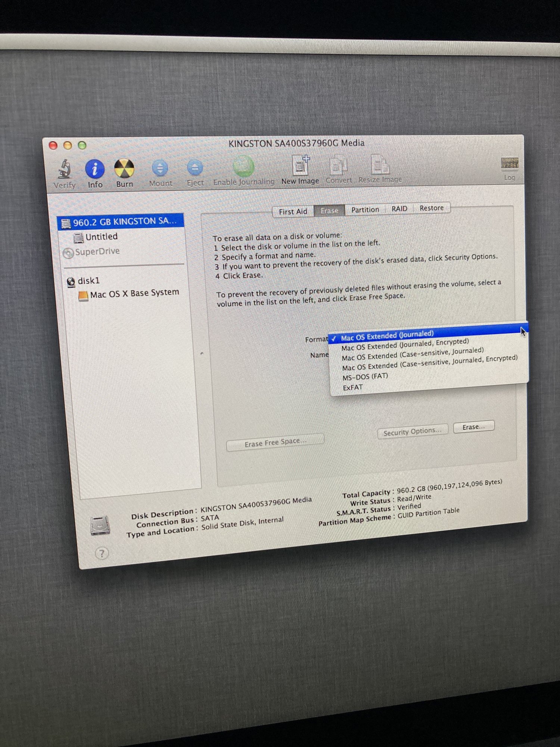Click the KINGSTON SA400S37960G Media window title
Screen dimensions: 560x747
296,143
